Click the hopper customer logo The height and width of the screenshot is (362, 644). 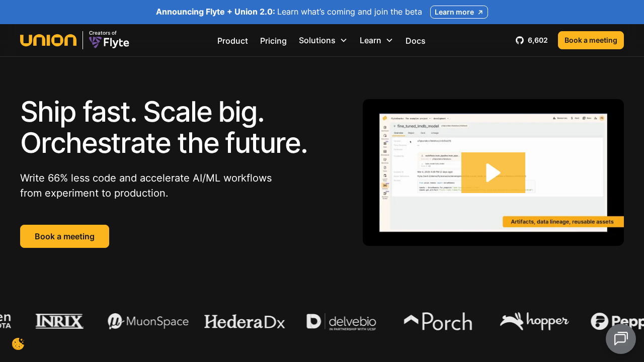534,321
